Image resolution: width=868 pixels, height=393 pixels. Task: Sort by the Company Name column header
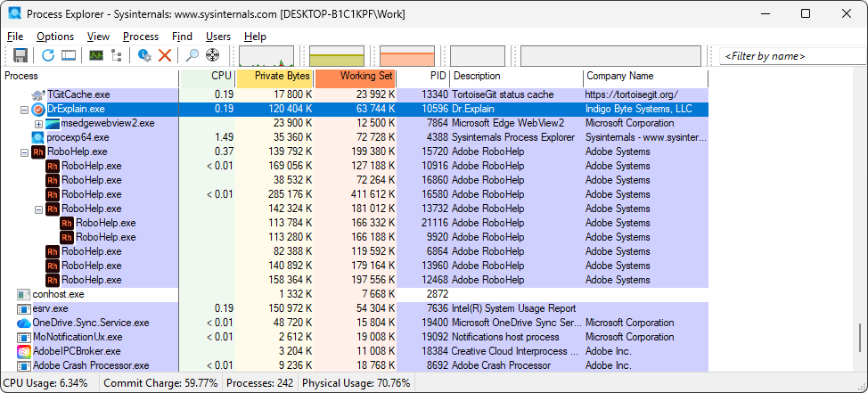[645, 77]
